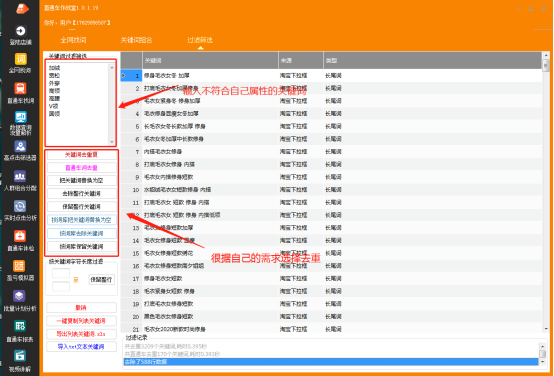Click the user account greeting text

tap(77, 23)
